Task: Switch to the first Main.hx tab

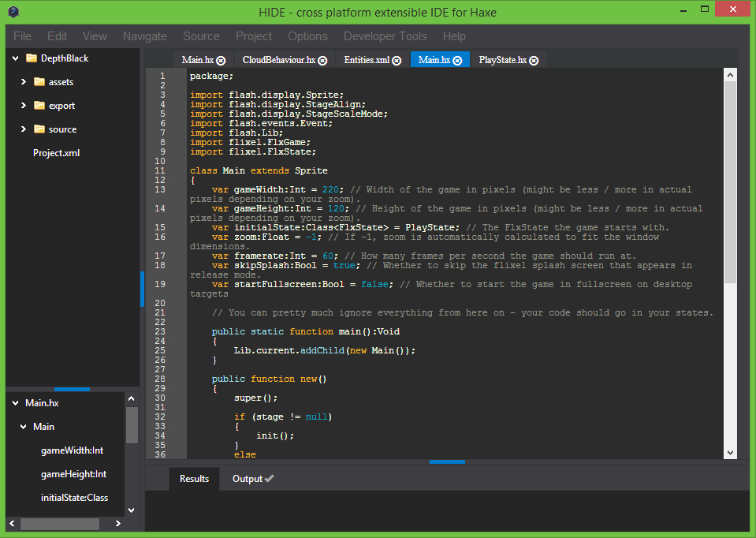Action: pos(198,60)
